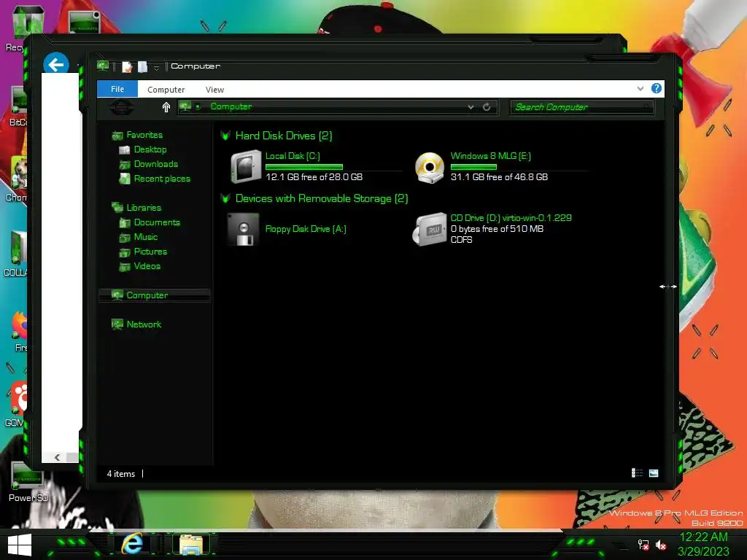
Task: Click '0 bytes free of 510 MB' text
Action: tap(497, 229)
